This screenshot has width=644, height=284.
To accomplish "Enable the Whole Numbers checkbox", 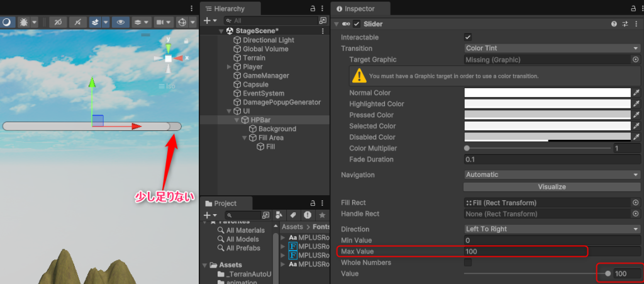I will click(468, 263).
